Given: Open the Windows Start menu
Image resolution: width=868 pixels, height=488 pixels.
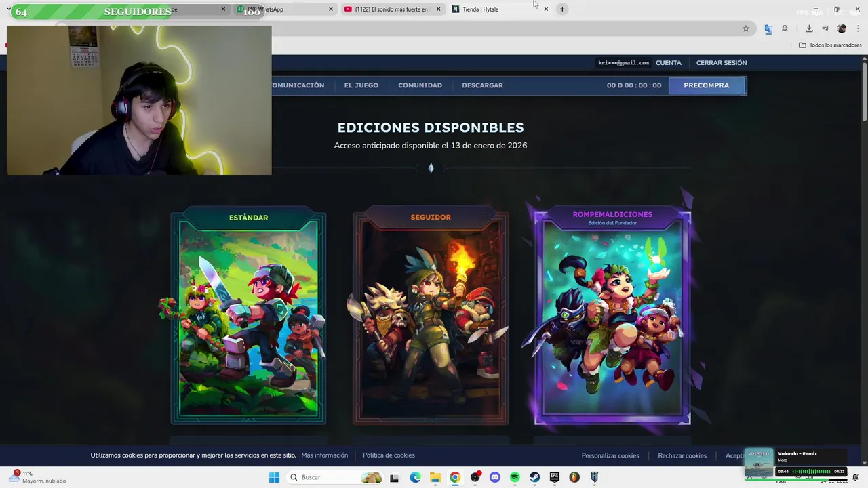Looking at the screenshot, I should tap(274, 477).
